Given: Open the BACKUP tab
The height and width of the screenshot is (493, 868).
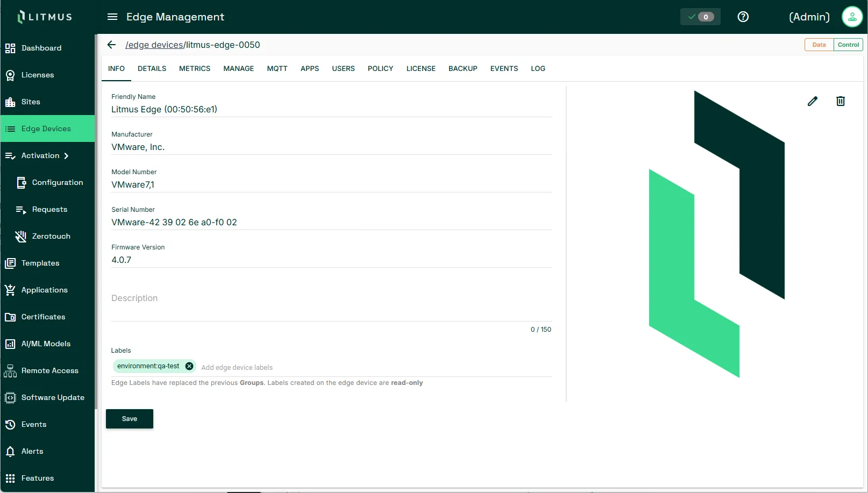Looking at the screenshot, I should tap(463, 68).
